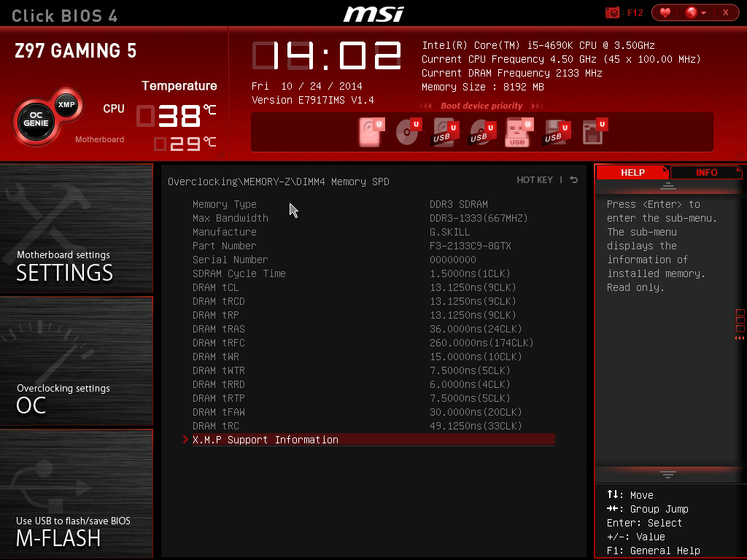Open favorites with the heart icon
Image resolution: width=747 pixels, height=560 pixels.
[x=665, y=12]
